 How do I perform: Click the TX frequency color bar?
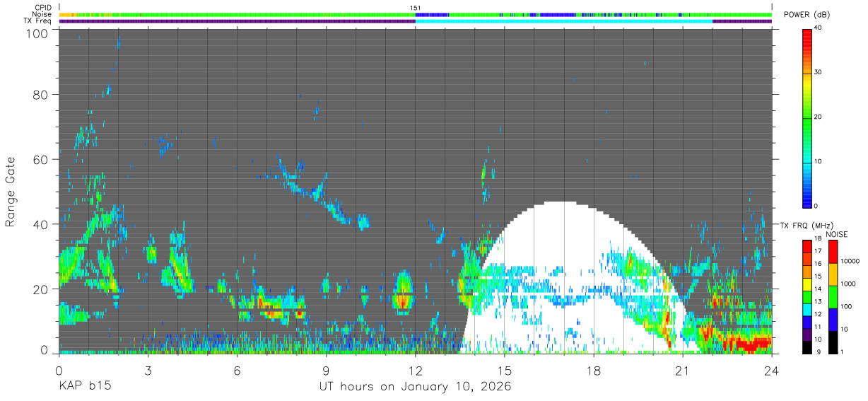point(807,297)
